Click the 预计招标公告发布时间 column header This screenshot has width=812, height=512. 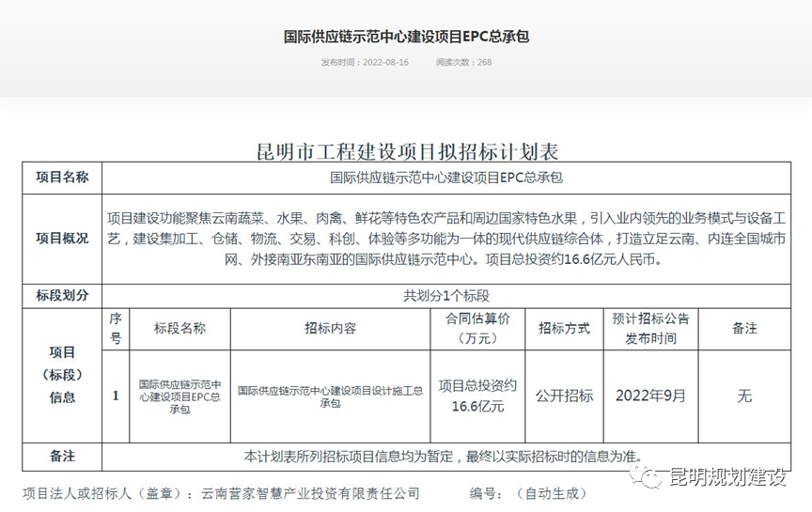coord(650,328)
